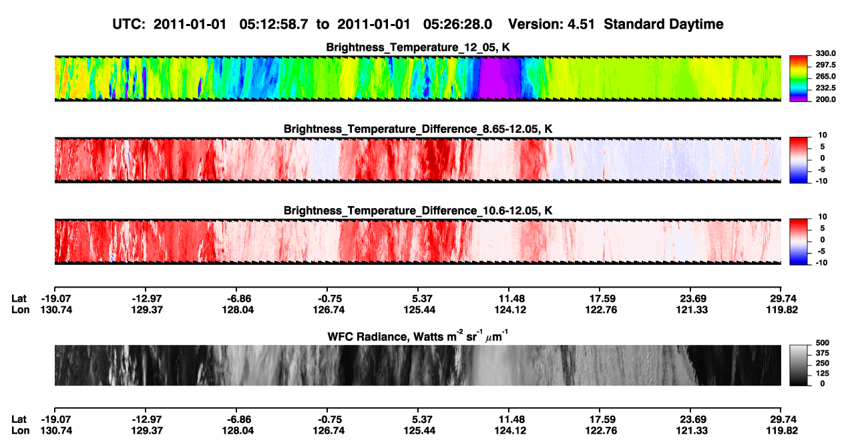The width and height of the screenshot is (868, 445).
Task: Click the red-blue colorbar of the 10.6-12.05 panel
Action: click(x=799, y=242)
